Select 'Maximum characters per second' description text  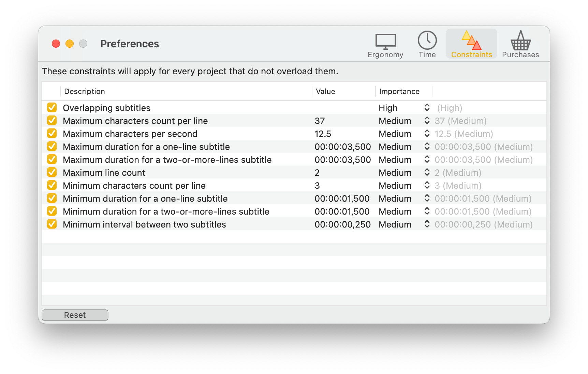coord(130,134)
